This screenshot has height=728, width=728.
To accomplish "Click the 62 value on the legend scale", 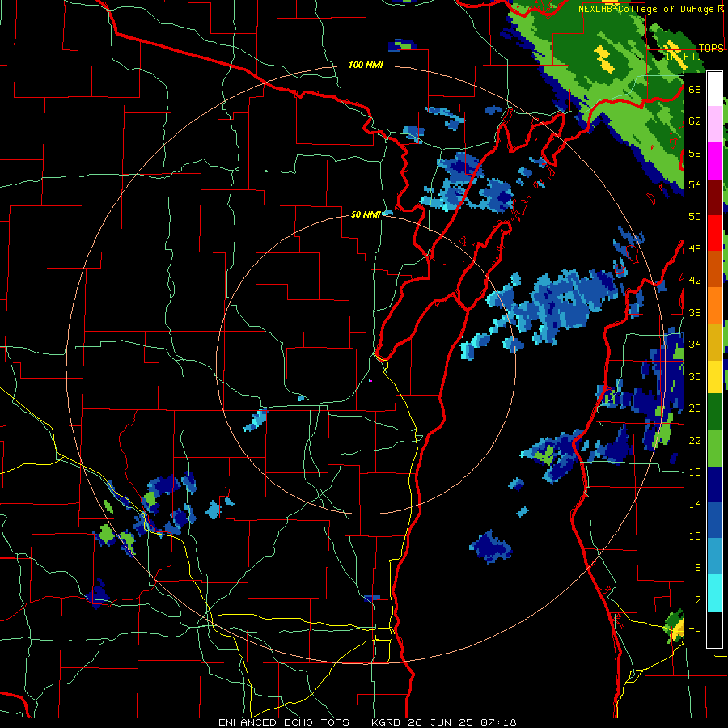I will tap(695, 121).
